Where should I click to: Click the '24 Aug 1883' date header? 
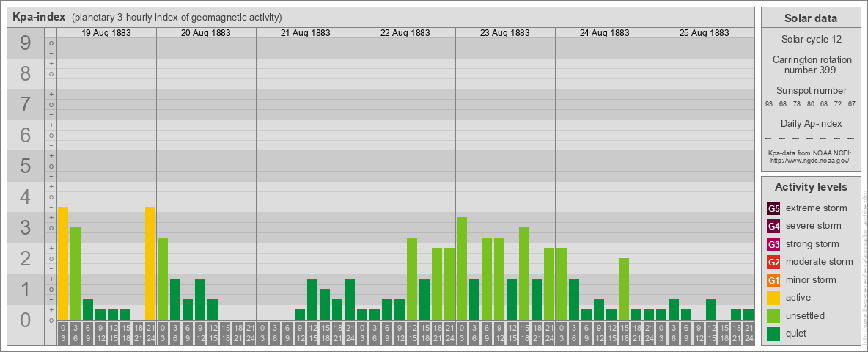tap(605, 33)
